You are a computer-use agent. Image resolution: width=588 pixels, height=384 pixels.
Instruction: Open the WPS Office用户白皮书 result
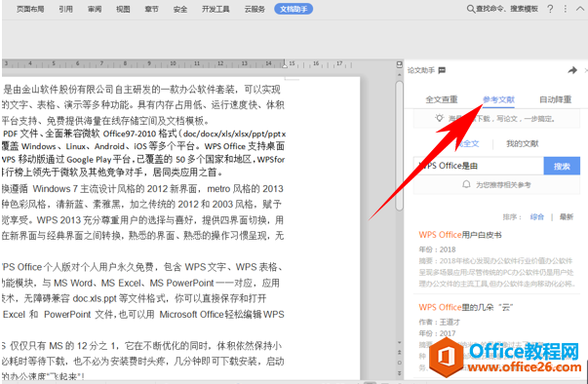click(460, 235)
